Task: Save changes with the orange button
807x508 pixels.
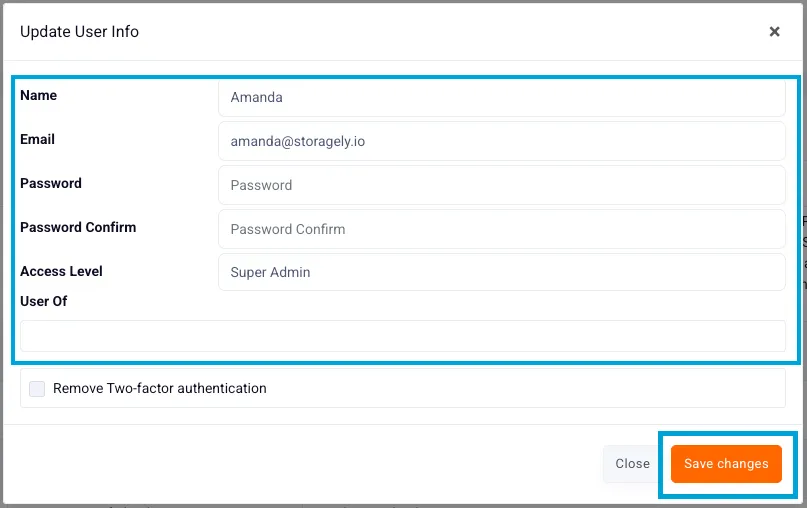Action: click(726, 464)
